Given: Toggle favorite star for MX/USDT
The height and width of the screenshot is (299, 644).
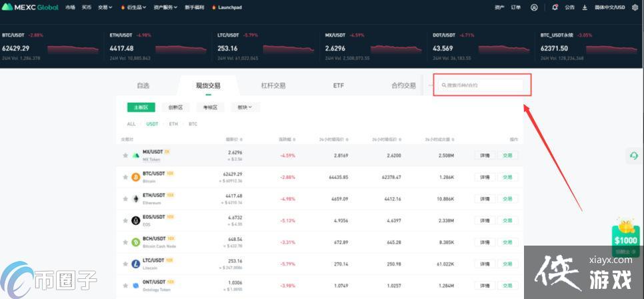Looking at the screenshot, I should pos(125,156).
